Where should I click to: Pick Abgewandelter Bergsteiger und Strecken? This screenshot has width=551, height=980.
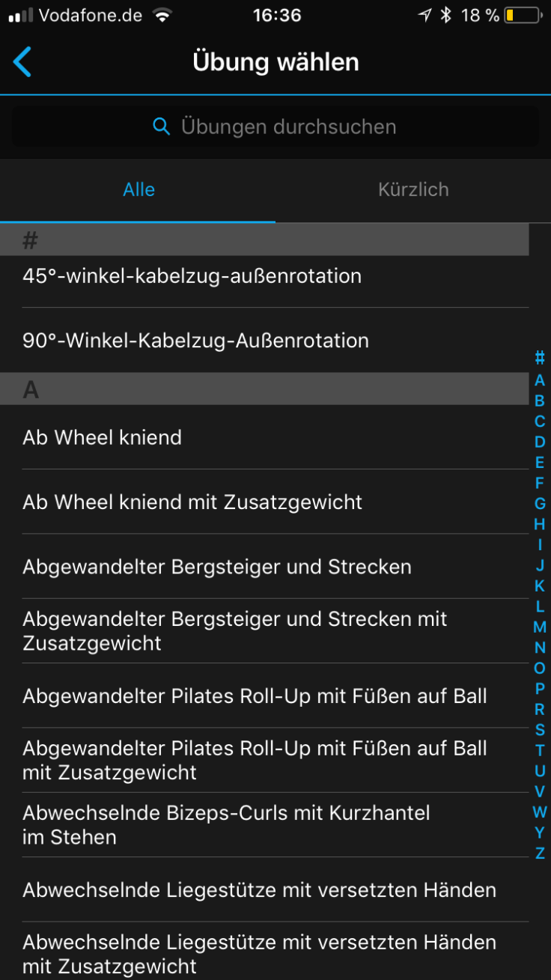pos(217,567)
